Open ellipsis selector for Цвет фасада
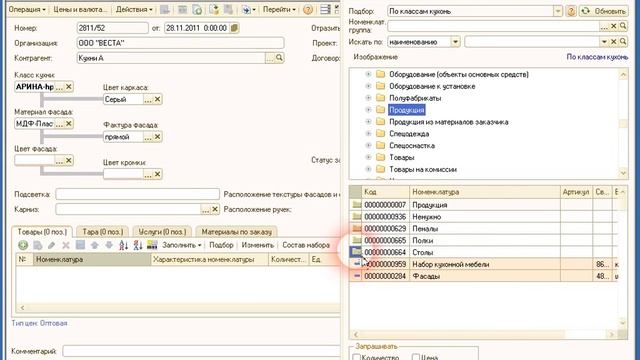Image resolution: width=640 pixels, height=360 pixels. [59, 160]
